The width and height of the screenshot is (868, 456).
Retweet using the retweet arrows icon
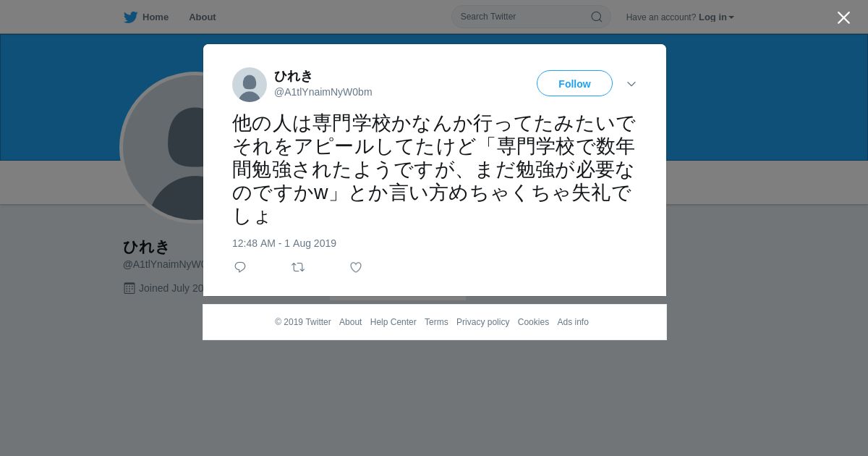tap(298, 267)
